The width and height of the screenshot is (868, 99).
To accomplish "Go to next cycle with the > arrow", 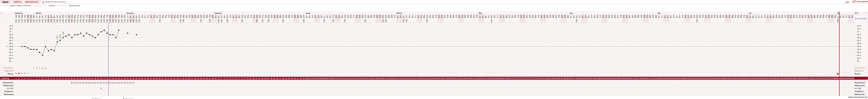I will pyautogui.click(x=21, y=2).
